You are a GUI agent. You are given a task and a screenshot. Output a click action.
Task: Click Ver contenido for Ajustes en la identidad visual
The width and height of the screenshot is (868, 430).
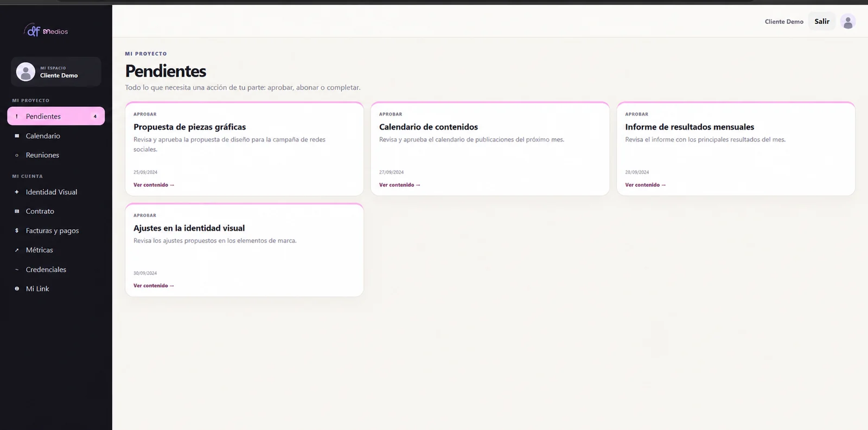pyautogui.click(x=154, y=286)
